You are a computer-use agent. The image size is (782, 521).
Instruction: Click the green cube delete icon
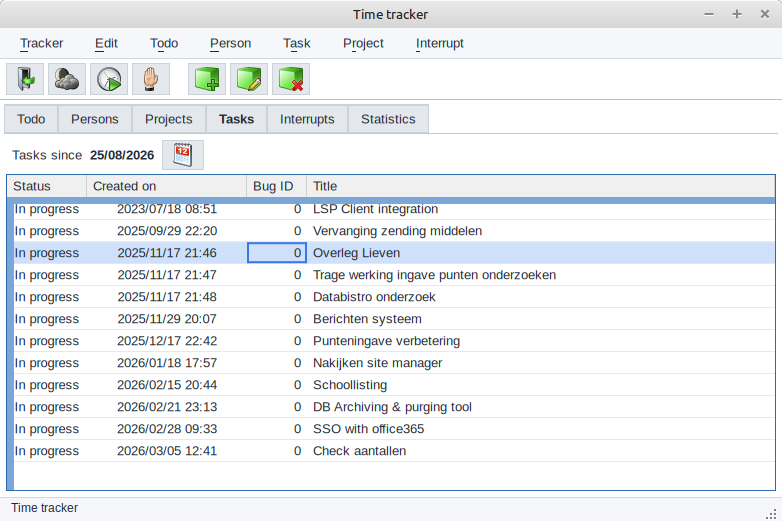point(291,79)
